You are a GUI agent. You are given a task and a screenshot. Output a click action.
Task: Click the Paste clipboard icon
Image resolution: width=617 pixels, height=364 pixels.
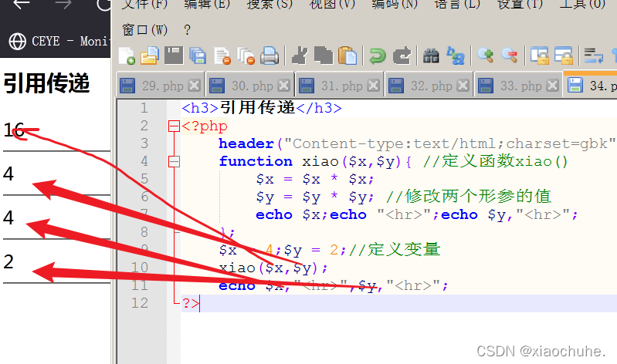pyautogui.click(x=347, y=56)
